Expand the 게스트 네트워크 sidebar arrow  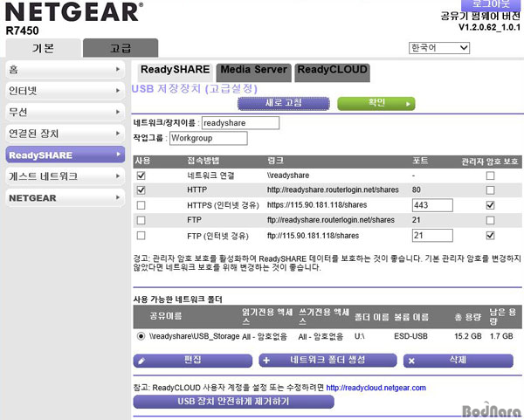tap(118, 176)
